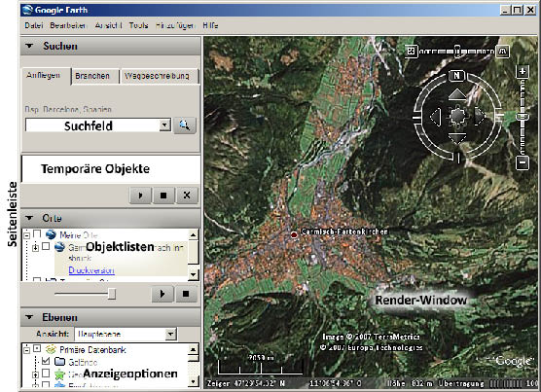Expand the green star layer node
Image resolution: width=541 pixels, height=392 pixels.
pos(35,374)
